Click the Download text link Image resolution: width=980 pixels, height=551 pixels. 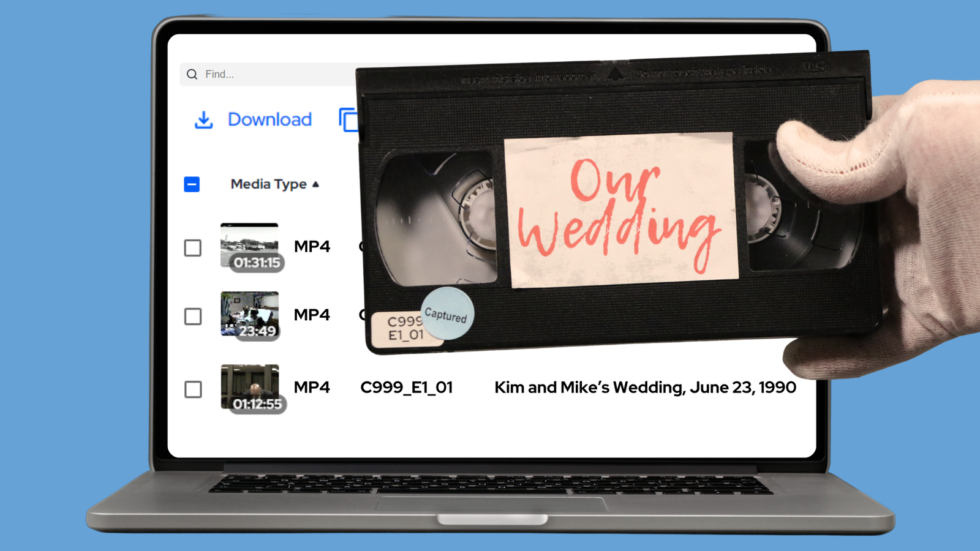(x=269, y=119)
